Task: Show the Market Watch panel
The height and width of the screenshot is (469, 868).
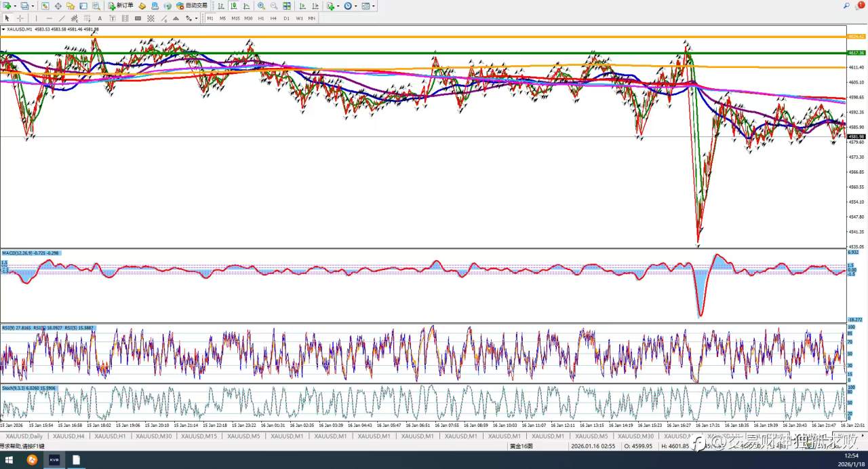Action: (x=45, y=5)
